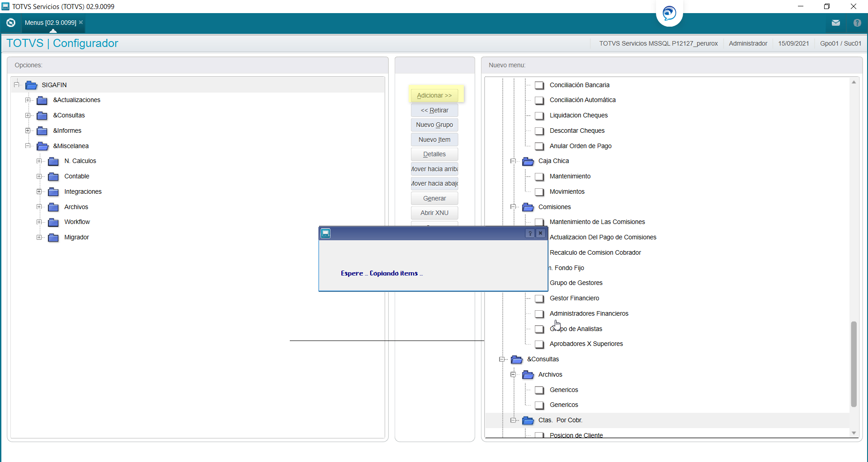This screenshot has width=868, height=462.
Task: Expand the &Informes tree node
Action: (x=28, y=131)
